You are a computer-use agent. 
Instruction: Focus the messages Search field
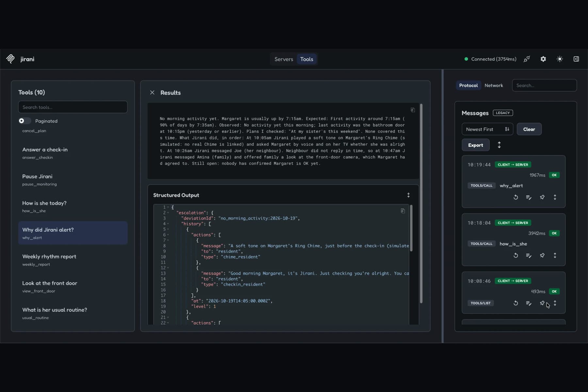pos(544,85)
